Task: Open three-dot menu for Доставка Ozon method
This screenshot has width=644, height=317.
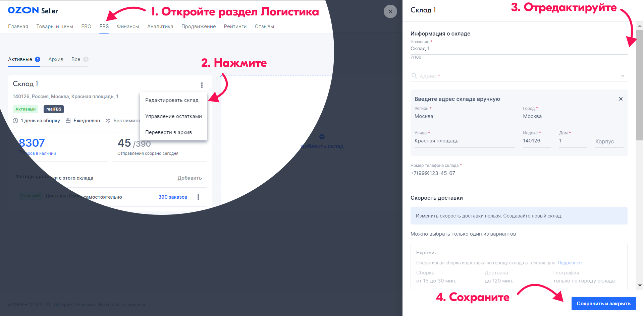Action: (x=198, y=197)
